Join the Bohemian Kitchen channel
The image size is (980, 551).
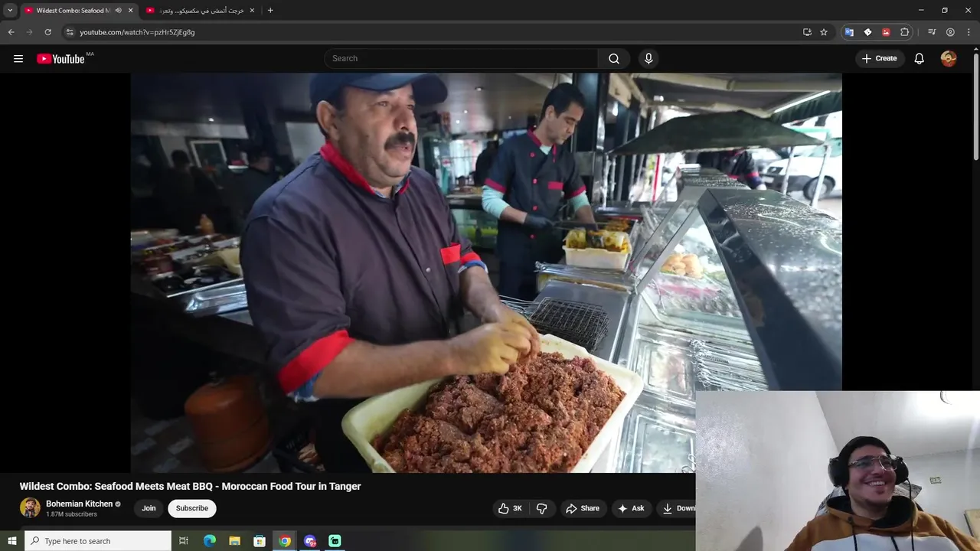149,508
